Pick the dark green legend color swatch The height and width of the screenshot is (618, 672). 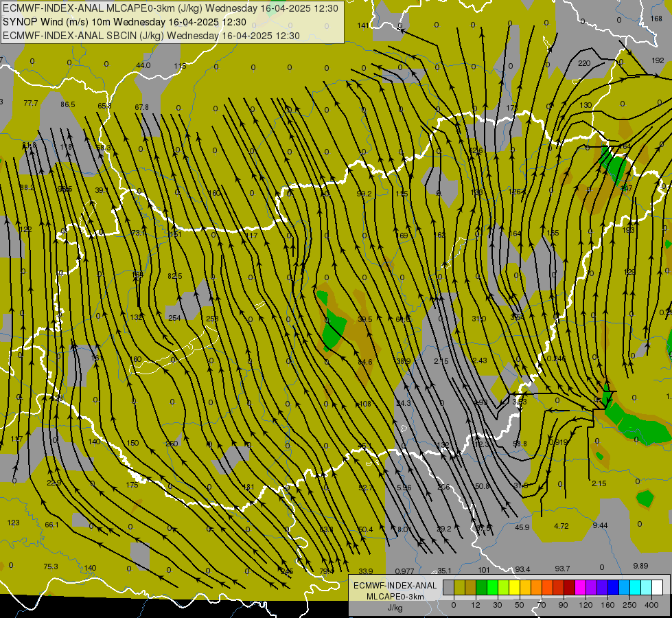[x=482, y=588]
